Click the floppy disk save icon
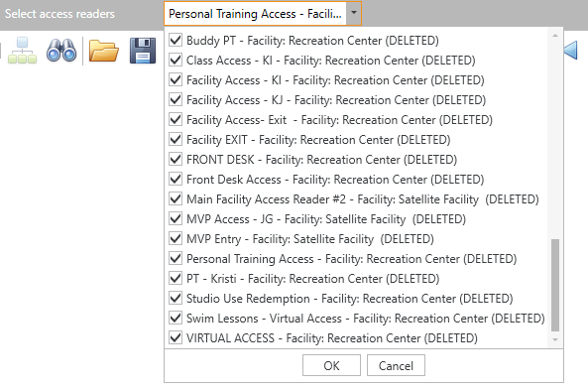 tap(143, 51)
